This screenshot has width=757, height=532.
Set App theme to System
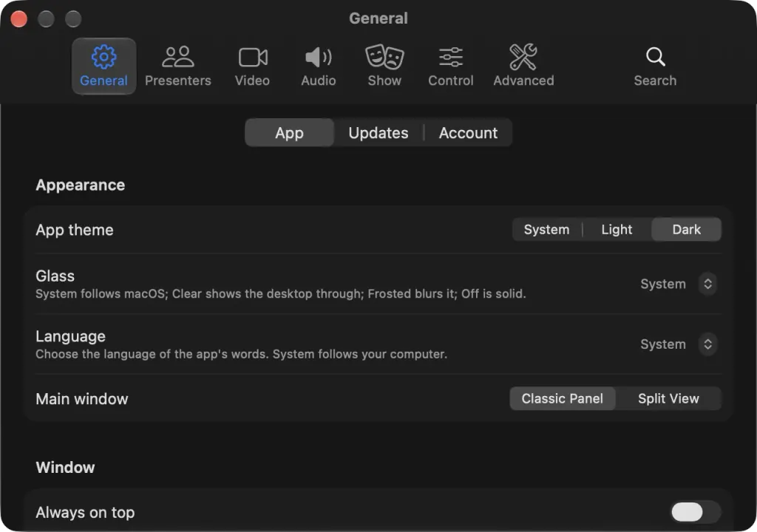[546, 229]
